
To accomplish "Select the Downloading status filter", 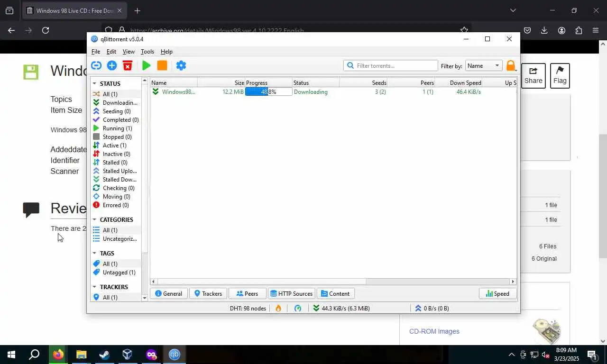I will tap(116, 102).
